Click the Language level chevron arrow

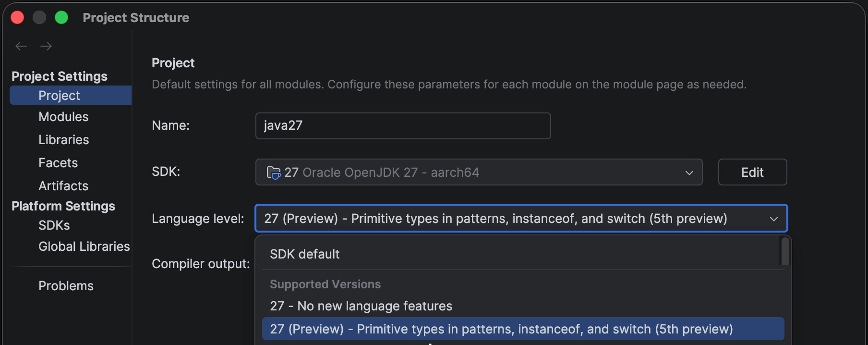point(773,219)
